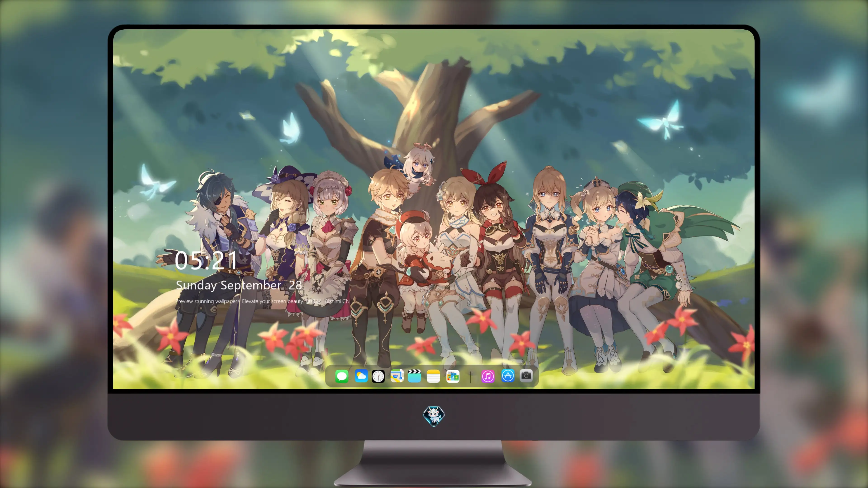Open the Maps app in the dock

click(397, 376)
